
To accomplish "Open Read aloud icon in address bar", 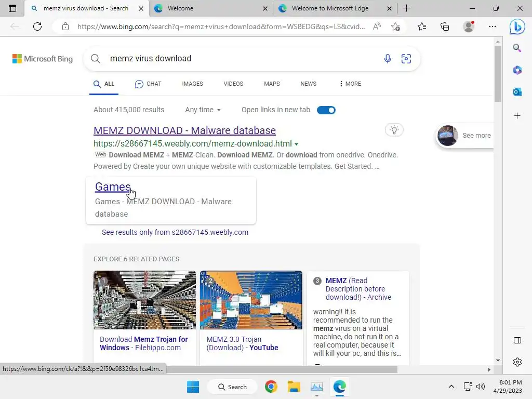I will (x=377, y=26).
